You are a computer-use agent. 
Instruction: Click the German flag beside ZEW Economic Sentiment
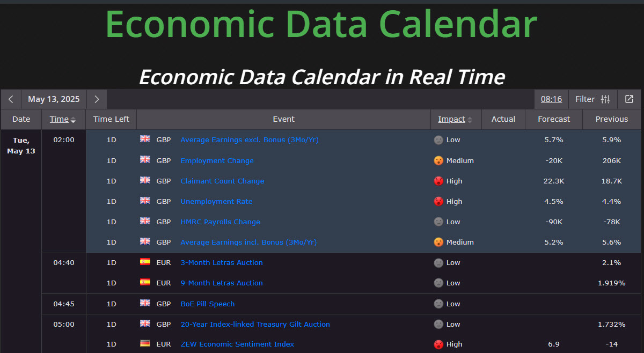pyautogui.click(x=145, y=344)
